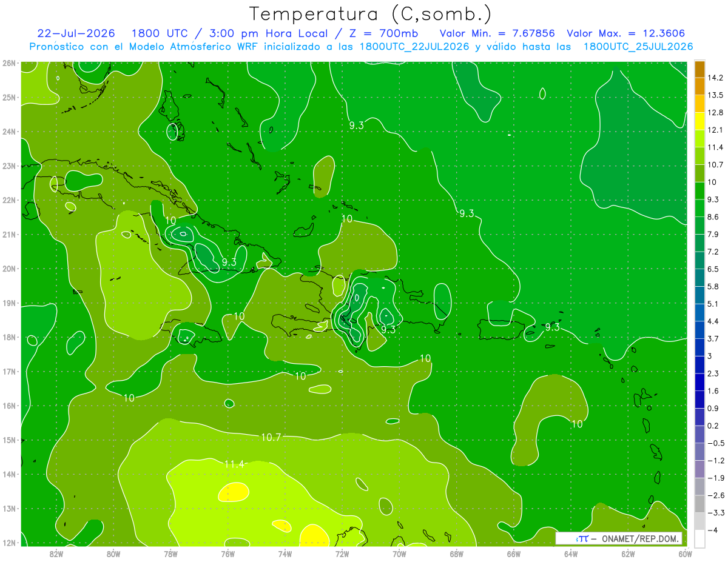Click the "82W" longitude axis label

click(56, 554)
